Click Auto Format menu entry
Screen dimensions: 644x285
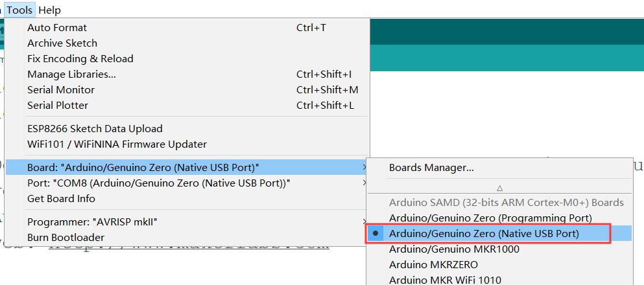click(57, 28)
